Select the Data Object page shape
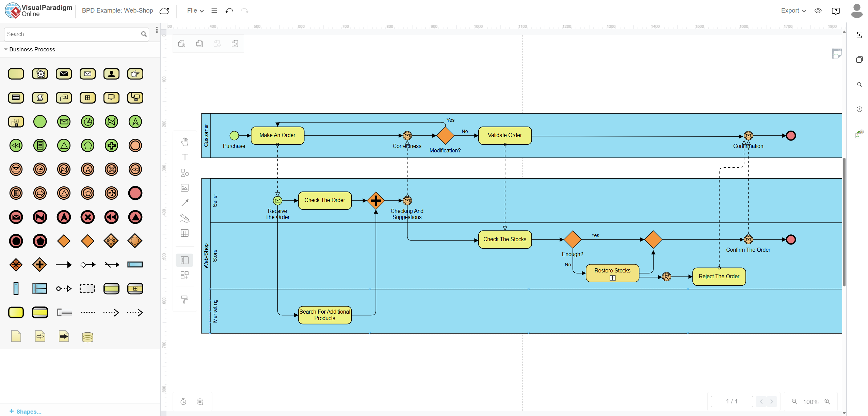 (x=16, y=336)
